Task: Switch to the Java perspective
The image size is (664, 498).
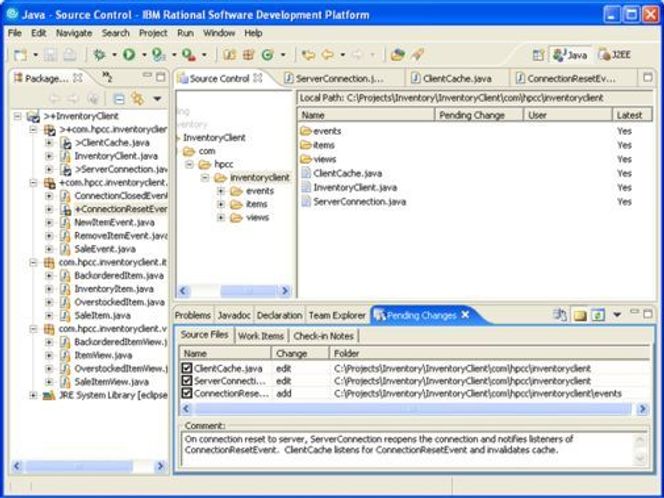Action: pos(570,55)
